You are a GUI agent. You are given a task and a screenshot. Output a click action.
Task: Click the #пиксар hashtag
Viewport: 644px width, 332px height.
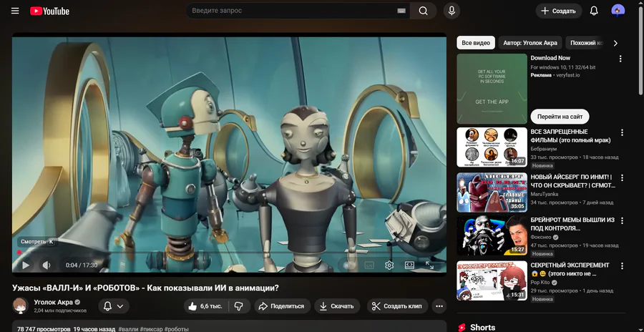point(151,329)
